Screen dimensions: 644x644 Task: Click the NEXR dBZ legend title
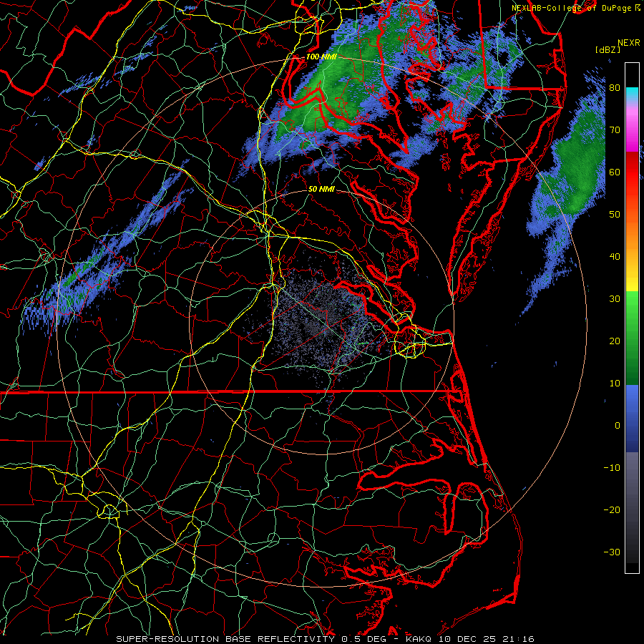pos(618,46)
